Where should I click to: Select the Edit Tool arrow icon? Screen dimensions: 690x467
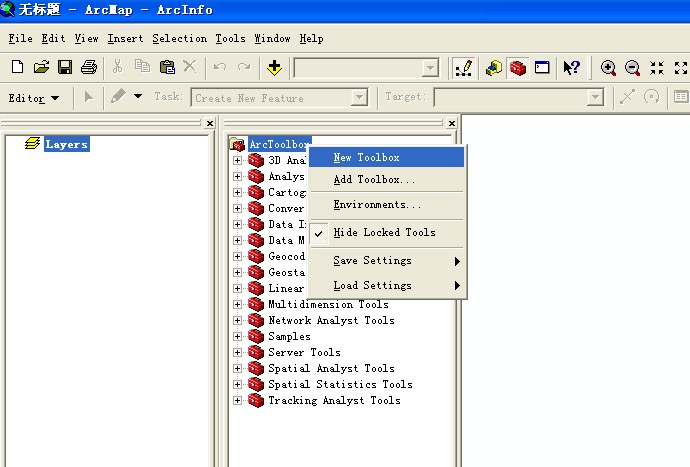coord(88,97)
